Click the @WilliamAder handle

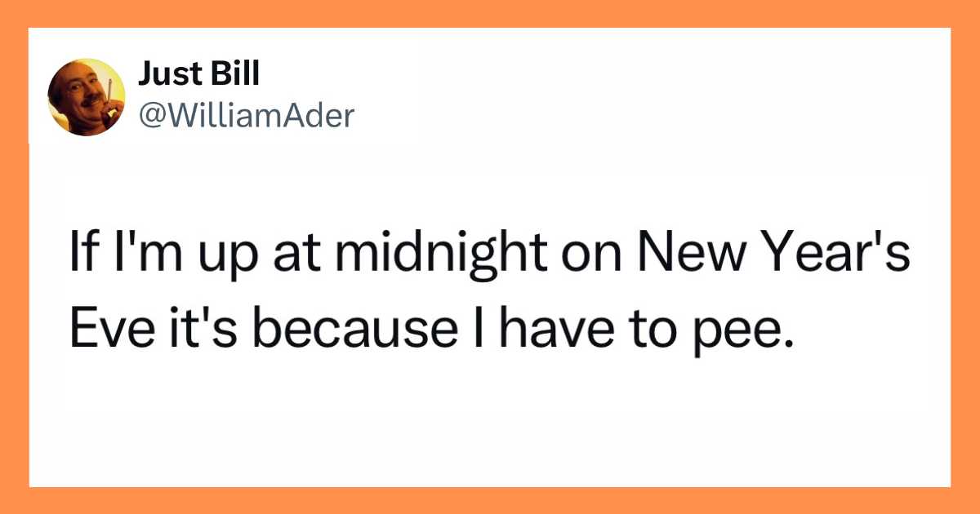tap(247, 117)
